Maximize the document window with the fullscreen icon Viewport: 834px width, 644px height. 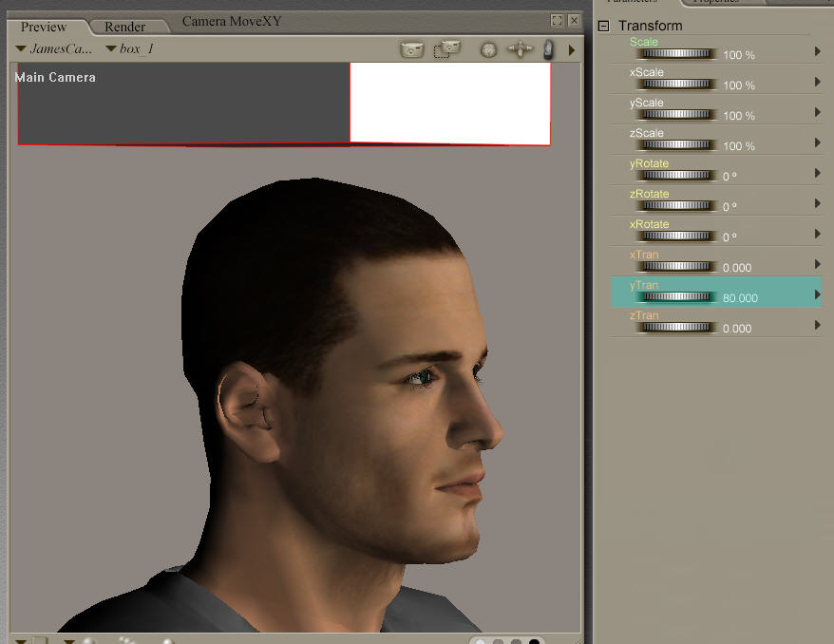pyautogui.click(x=557, y=21)
